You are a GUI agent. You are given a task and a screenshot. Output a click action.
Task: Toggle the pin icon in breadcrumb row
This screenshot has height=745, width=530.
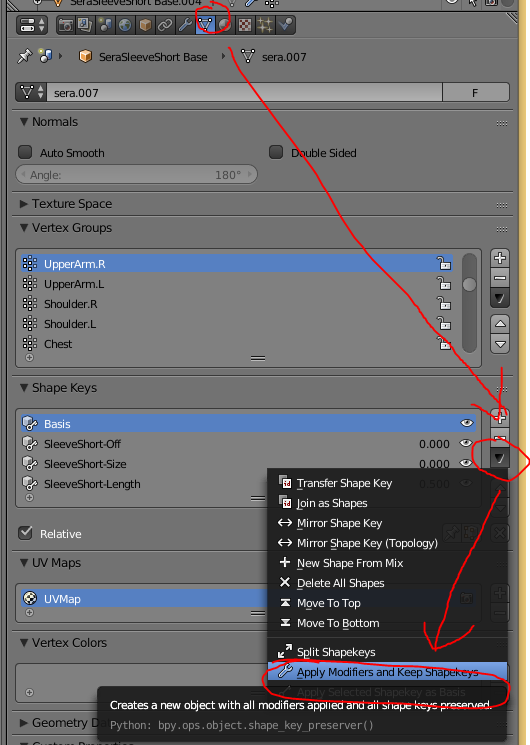point(24,57)
